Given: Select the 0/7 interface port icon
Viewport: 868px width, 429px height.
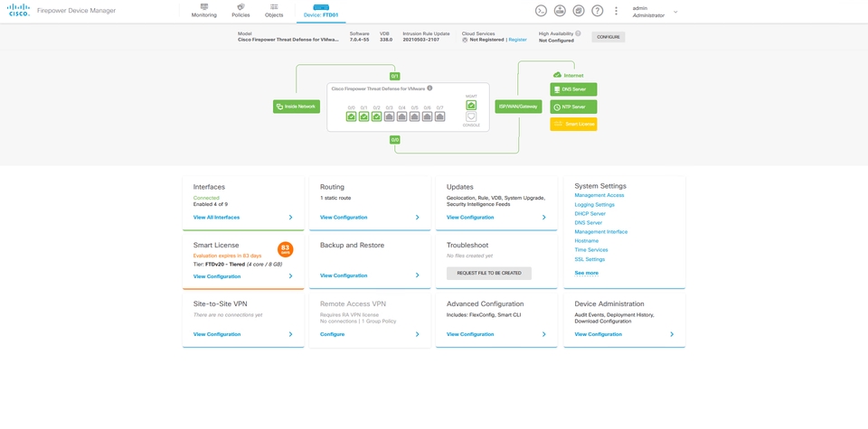Looking at the screenshot, I should click(440, 117).
